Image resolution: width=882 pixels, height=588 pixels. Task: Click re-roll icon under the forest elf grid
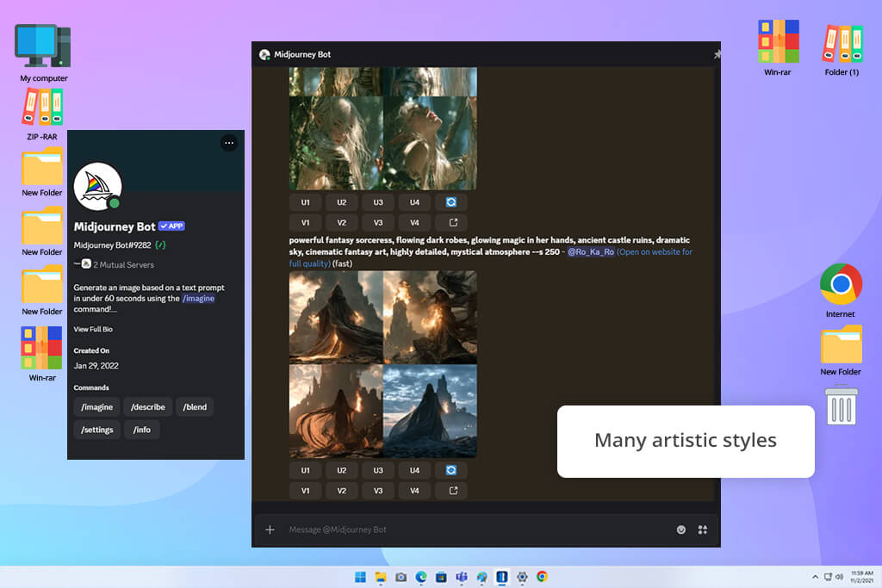[451, 201]
